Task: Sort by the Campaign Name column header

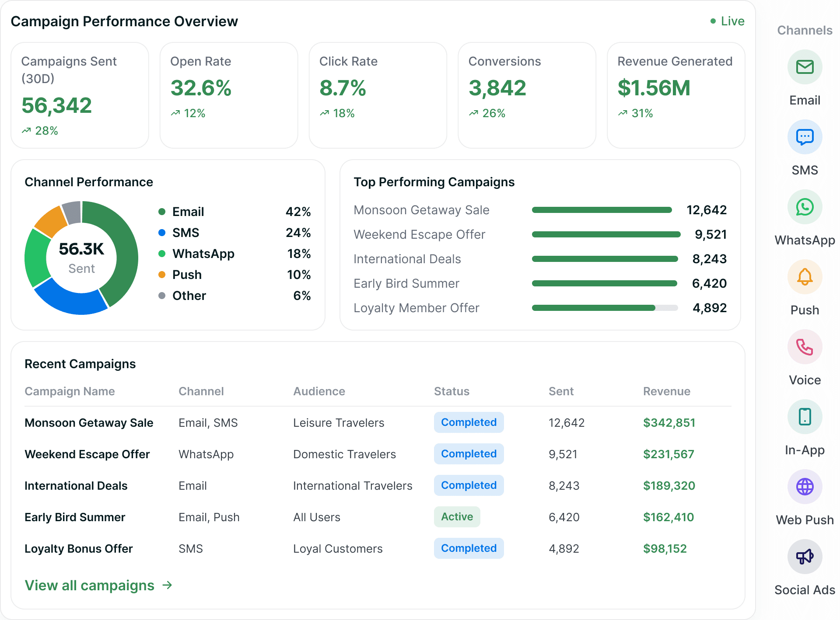Action: [70, 391]
